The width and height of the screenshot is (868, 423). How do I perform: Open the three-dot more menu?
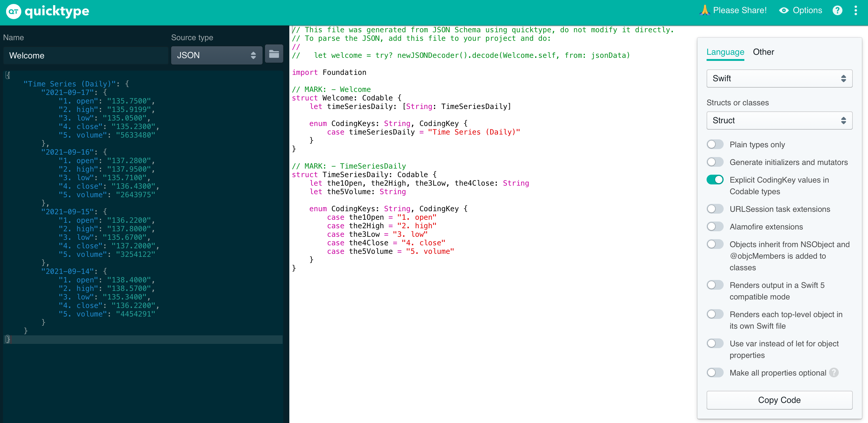point(856,10)
